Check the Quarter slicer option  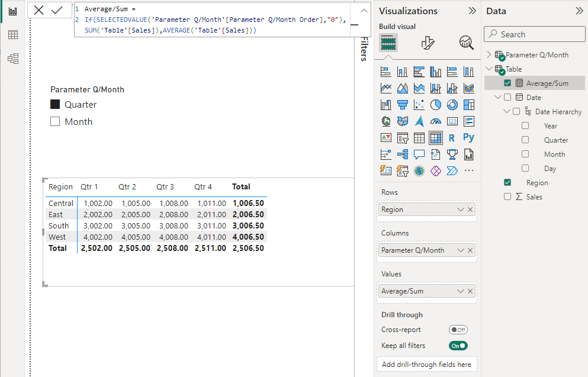[x=55, y=104]
